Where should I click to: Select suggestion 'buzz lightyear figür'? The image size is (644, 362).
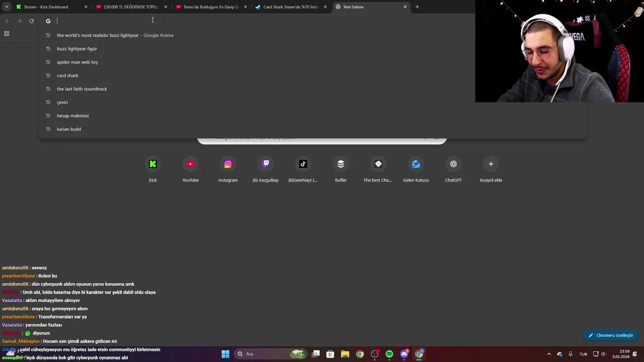tap(312, 49)
